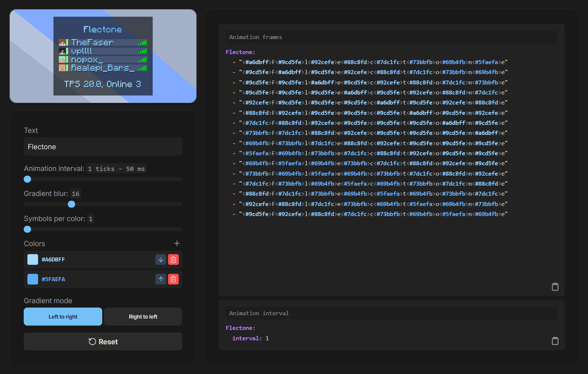Select Right to left gradient mode
The width and height of the screenshot is (588, 374).
tap(143, 317)
